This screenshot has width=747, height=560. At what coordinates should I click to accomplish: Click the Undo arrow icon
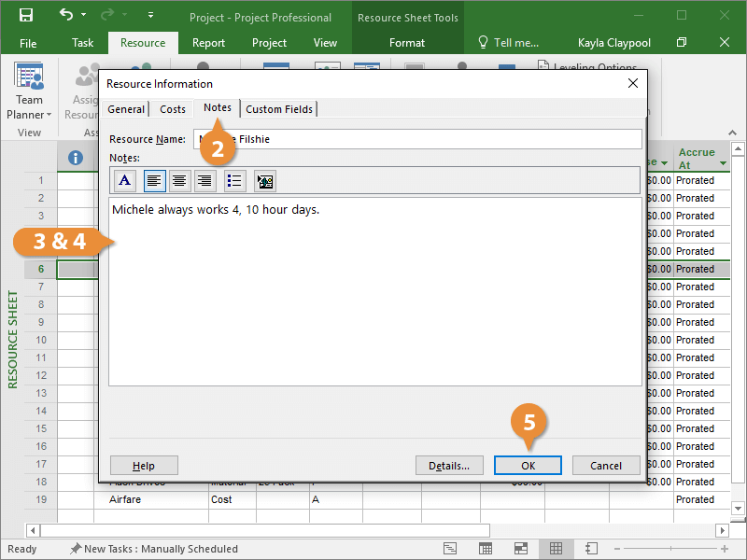65,16
